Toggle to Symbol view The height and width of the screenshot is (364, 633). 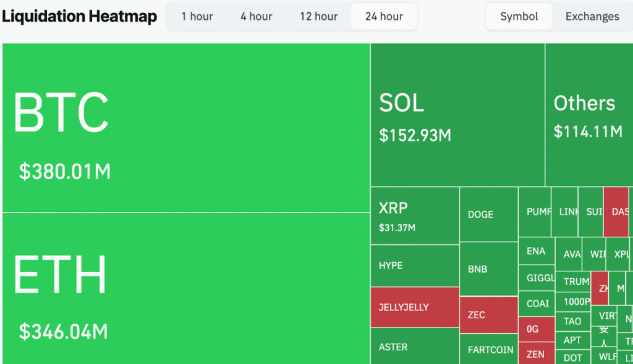coord(519,16)
